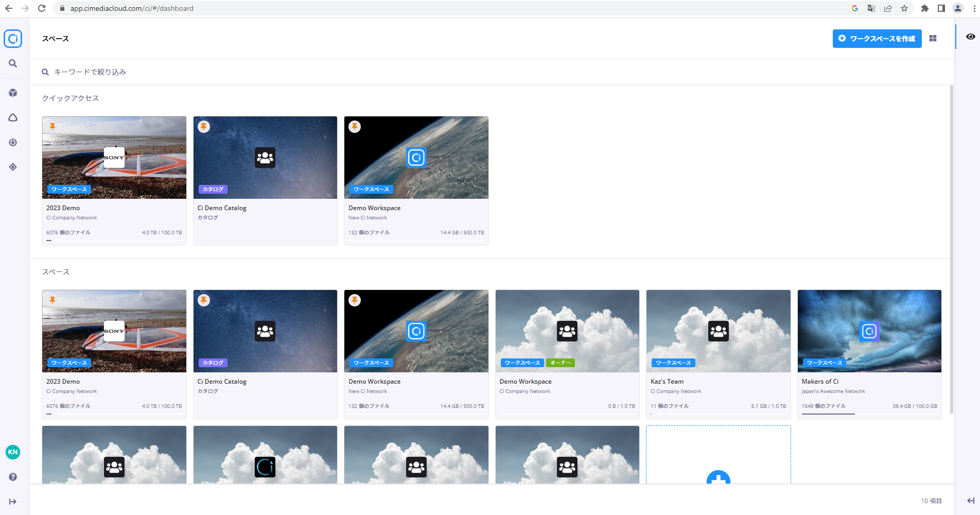
Task: Open search from the left sidebar
Action: click(13, 63)
